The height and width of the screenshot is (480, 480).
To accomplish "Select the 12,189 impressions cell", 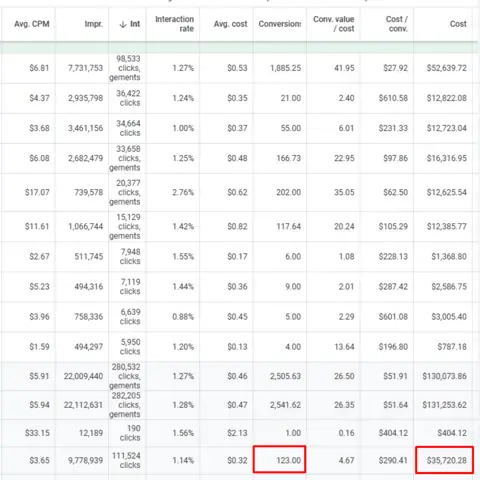I will (91, 433).
